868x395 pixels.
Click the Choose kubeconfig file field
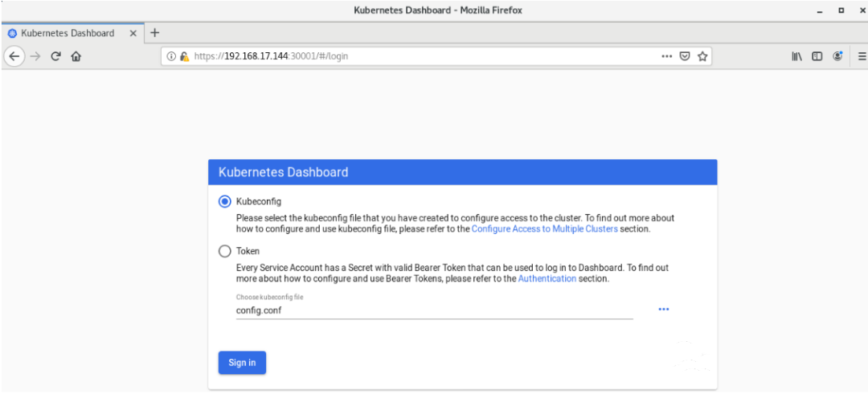[435, 311]
